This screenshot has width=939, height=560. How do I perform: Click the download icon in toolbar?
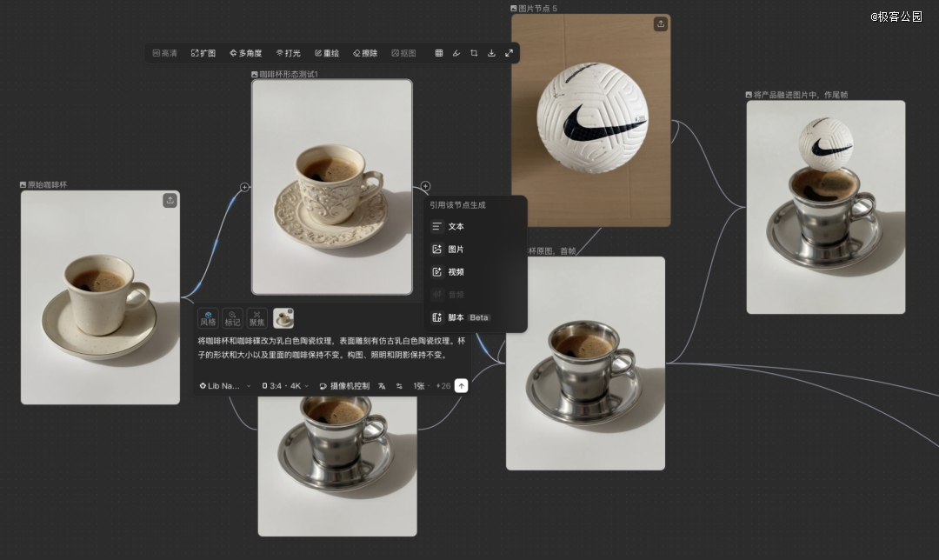pyautogui.click(x=491, y=53)
